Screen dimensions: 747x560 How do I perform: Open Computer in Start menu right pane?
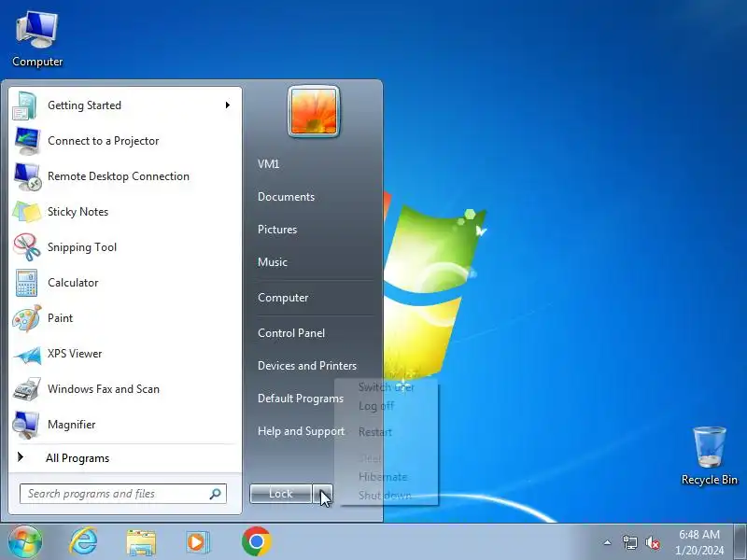283,298
